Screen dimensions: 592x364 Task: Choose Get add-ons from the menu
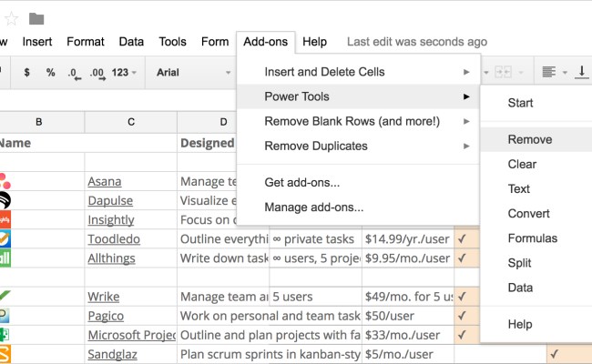[x=302, y=182]
